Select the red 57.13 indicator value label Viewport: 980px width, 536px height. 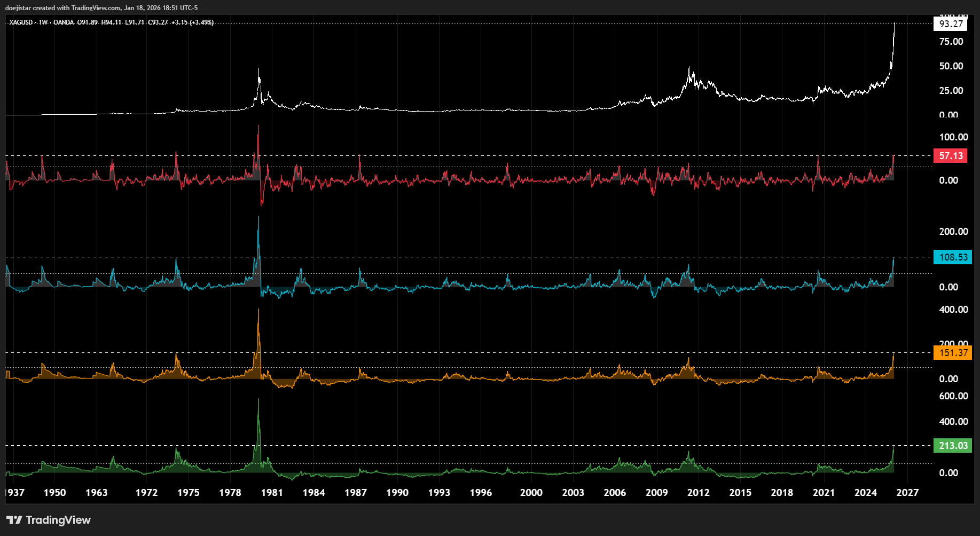(951, 156)
